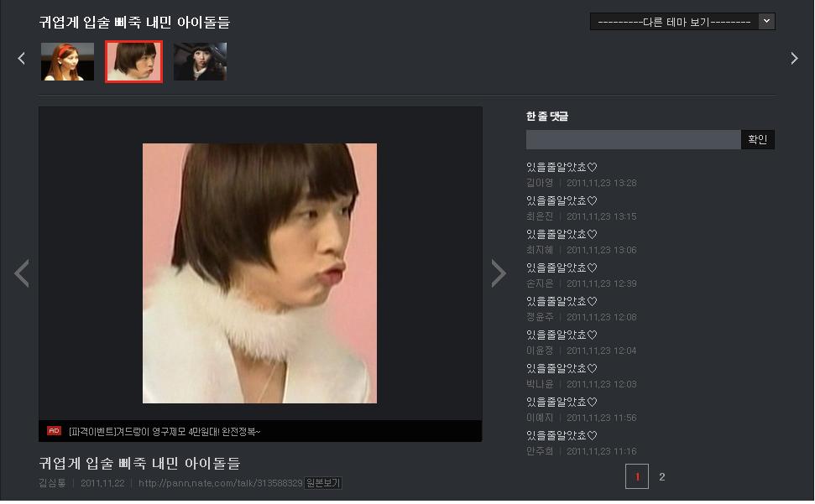
Task: Click the 원본보기 button
Action: [x=323, y=483]
